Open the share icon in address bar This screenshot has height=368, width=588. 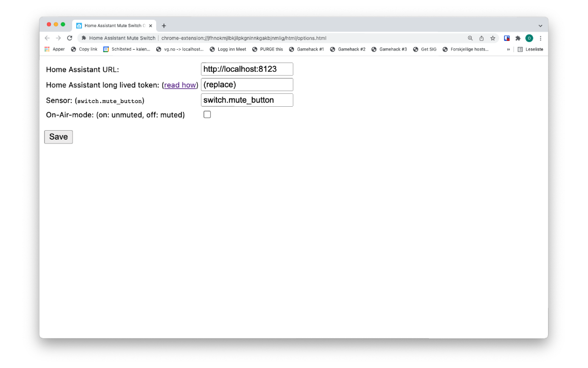481,38
